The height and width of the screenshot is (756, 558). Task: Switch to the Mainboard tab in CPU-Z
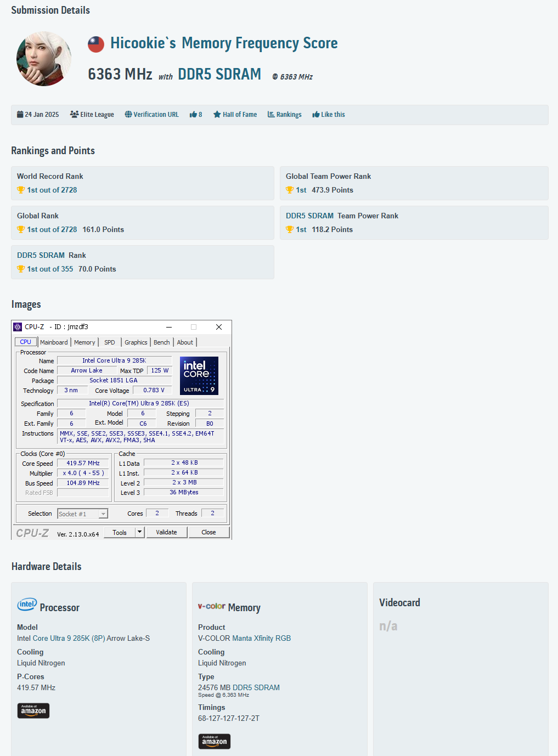point(54,342)
